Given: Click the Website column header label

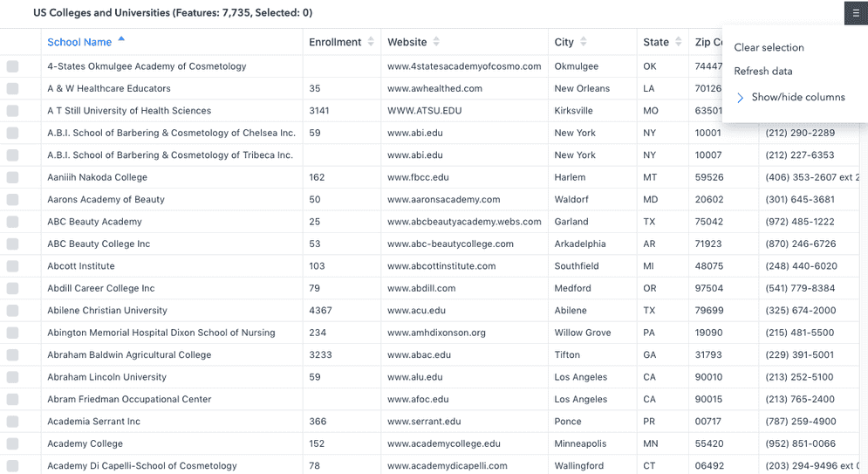Looking at the screenshot, I should click(407, 42).
